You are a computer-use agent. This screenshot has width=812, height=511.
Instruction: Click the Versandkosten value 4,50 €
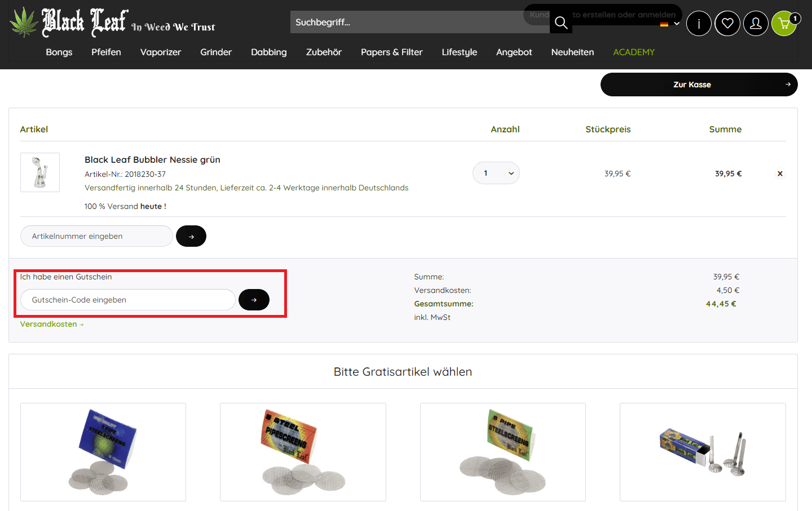(728, 290)
